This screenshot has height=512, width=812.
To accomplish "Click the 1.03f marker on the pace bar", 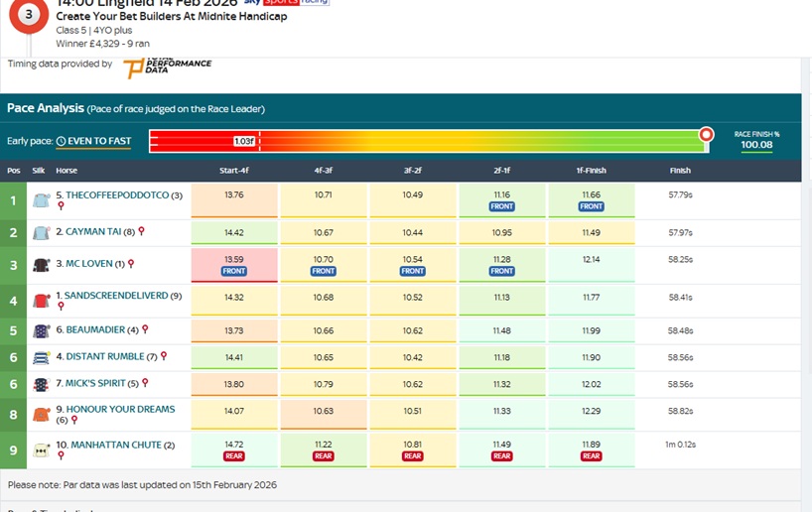I will [245, 141].
